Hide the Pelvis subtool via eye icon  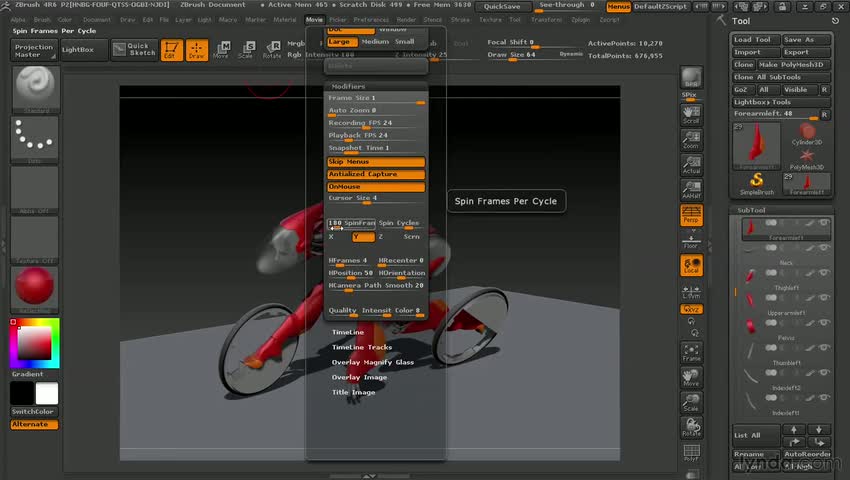click(824, 323)
